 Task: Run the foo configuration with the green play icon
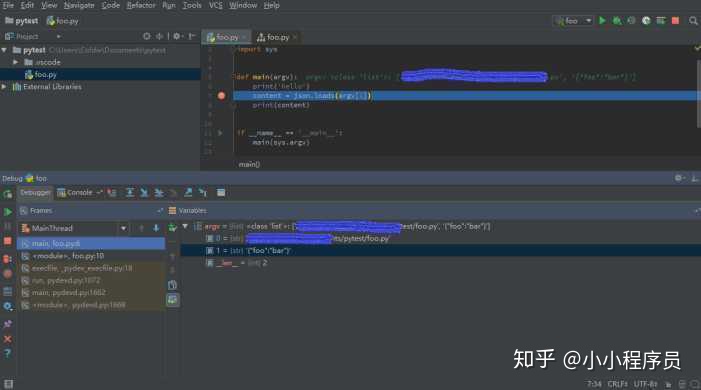pos(602,21)
